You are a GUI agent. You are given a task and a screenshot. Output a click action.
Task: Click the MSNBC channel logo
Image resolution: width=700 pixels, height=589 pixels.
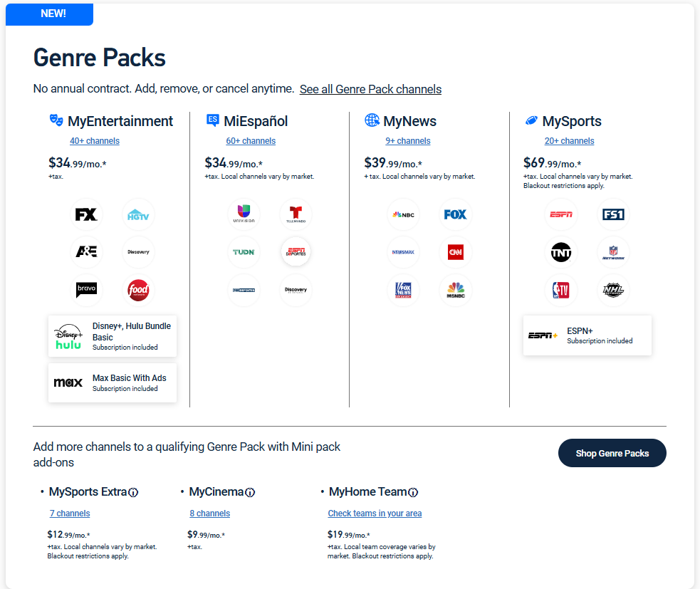[455, 290]
